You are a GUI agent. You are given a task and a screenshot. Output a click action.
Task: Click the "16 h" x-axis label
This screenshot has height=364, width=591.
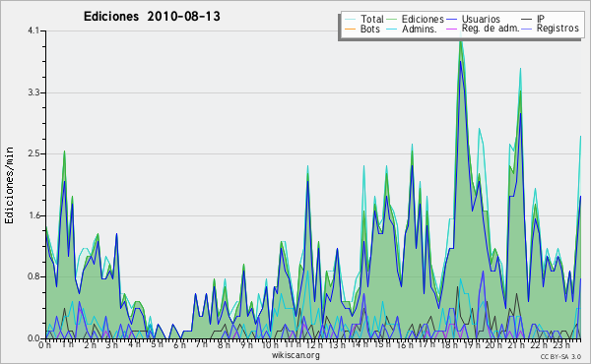point(405,345)
